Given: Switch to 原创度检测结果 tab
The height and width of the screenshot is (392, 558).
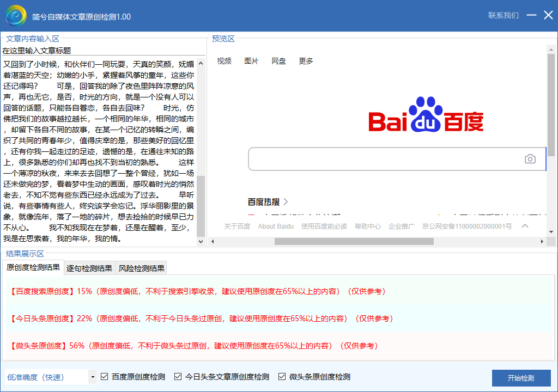Looking at the screenshot, I should pyautogui.click(x=33, y=267).
